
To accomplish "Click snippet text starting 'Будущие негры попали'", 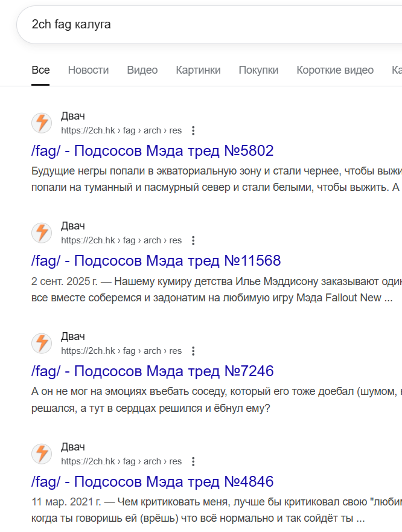I will 217,179.
